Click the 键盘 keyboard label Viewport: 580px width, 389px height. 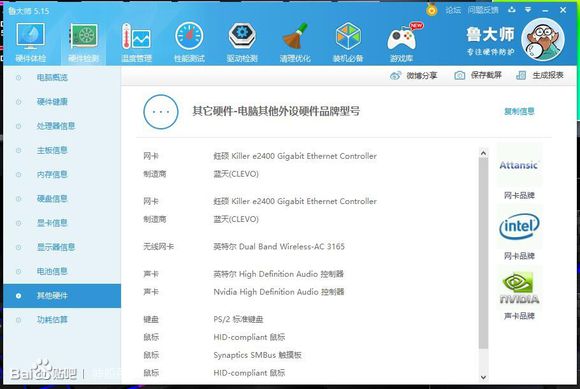[151, 319]
